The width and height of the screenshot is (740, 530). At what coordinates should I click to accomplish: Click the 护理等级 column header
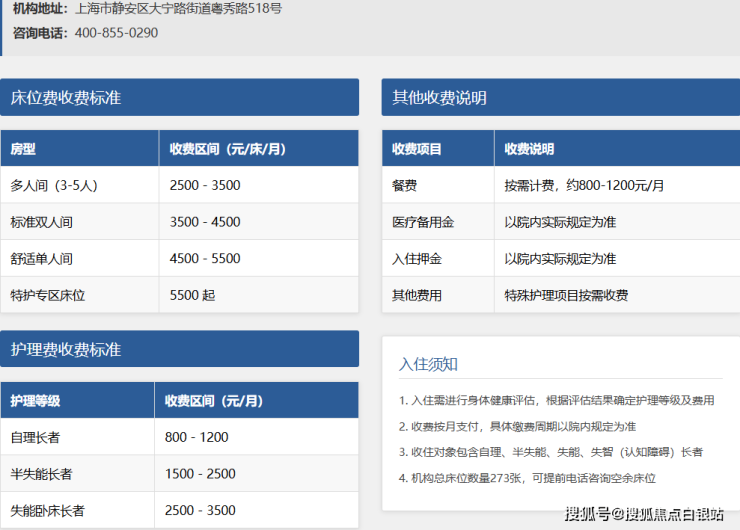coord(77,401)
